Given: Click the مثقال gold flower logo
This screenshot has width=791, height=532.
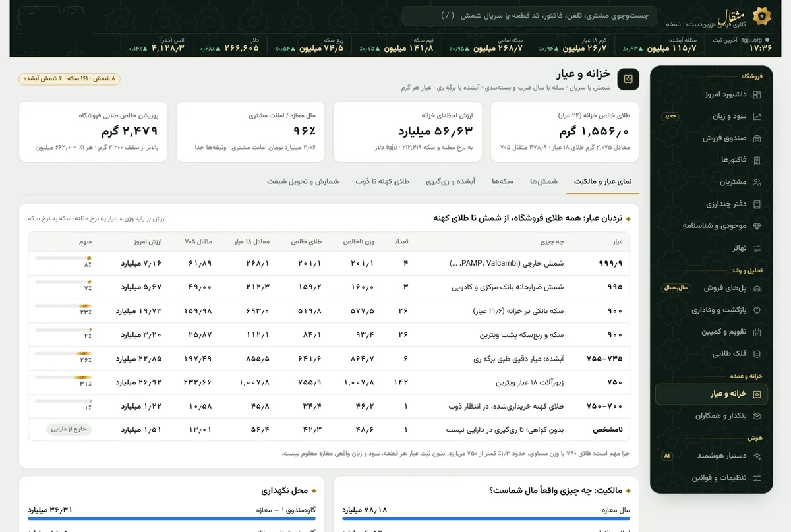Looking at the screenshot, I should coord(762,16).
